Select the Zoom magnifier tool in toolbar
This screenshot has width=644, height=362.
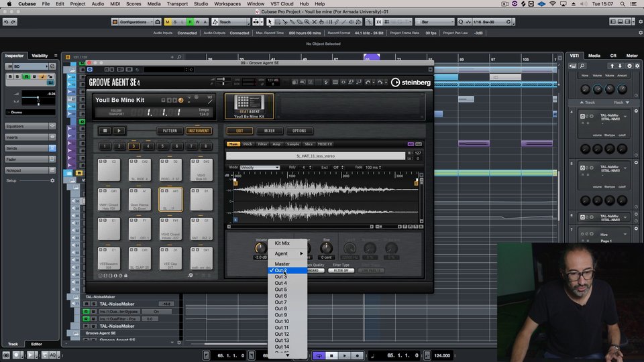coord(307,21)
